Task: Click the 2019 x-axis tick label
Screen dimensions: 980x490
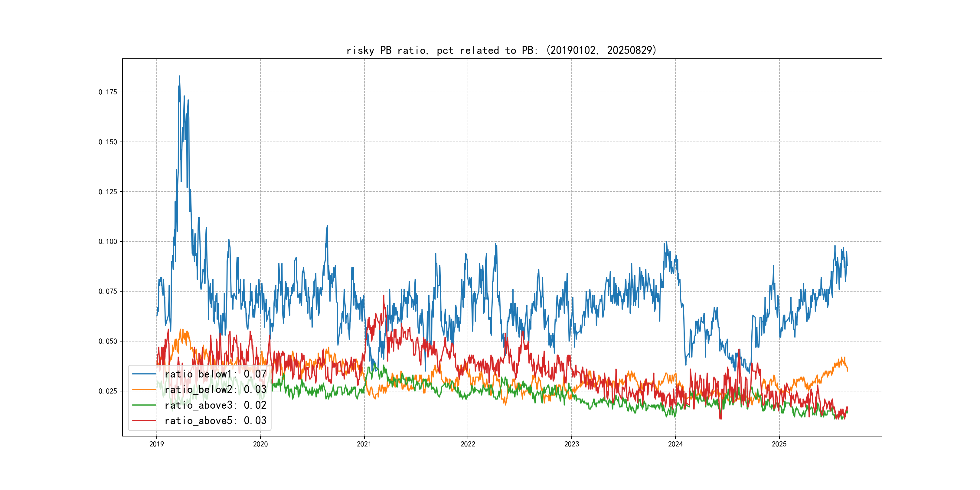Action: (156, 444)
